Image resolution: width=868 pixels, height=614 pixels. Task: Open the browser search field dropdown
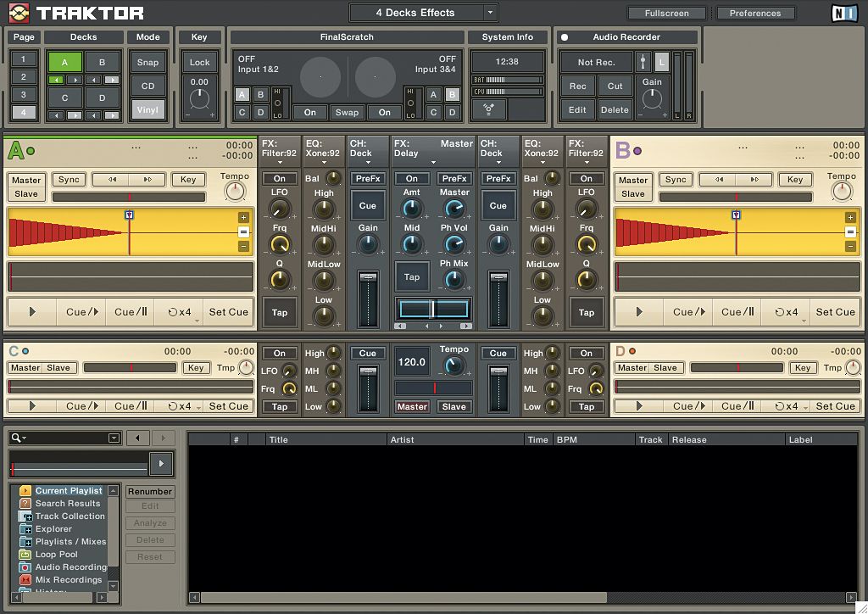tap(114, 438)
